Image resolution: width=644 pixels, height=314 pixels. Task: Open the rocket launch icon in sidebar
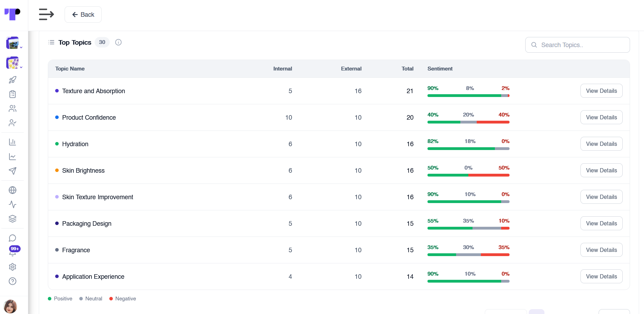coord(13,80)
